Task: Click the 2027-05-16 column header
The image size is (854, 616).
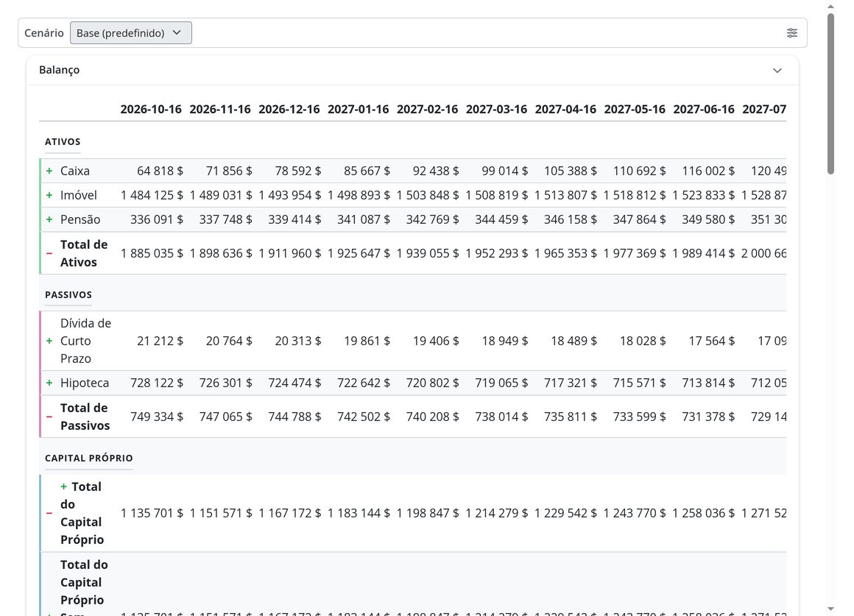Action: (635, 109)
